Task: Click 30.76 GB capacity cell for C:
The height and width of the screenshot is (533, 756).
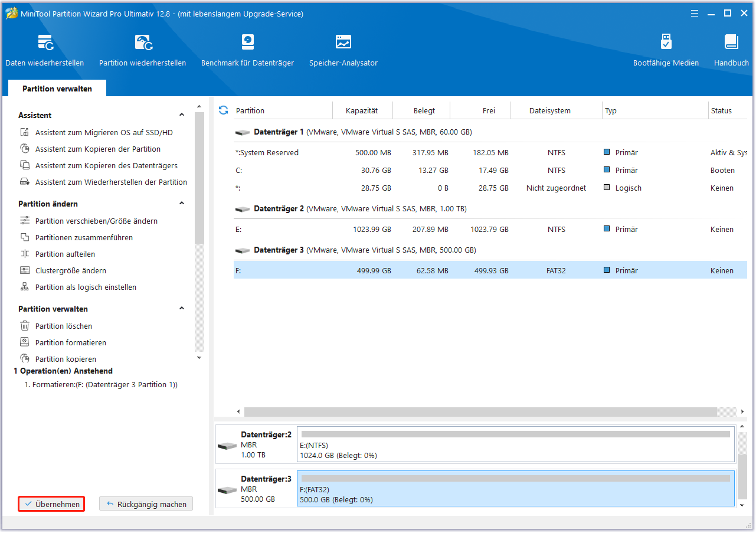Action: [x=375, y=171]
